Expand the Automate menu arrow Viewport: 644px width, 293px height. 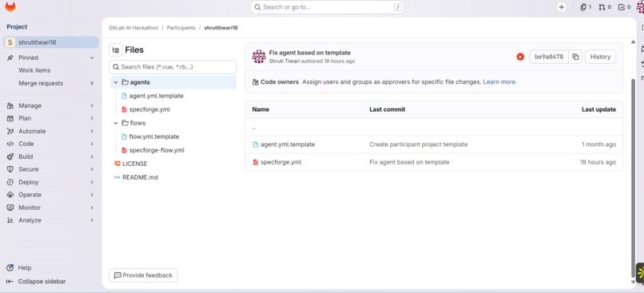pyautogui.click(x=92, y=131)
